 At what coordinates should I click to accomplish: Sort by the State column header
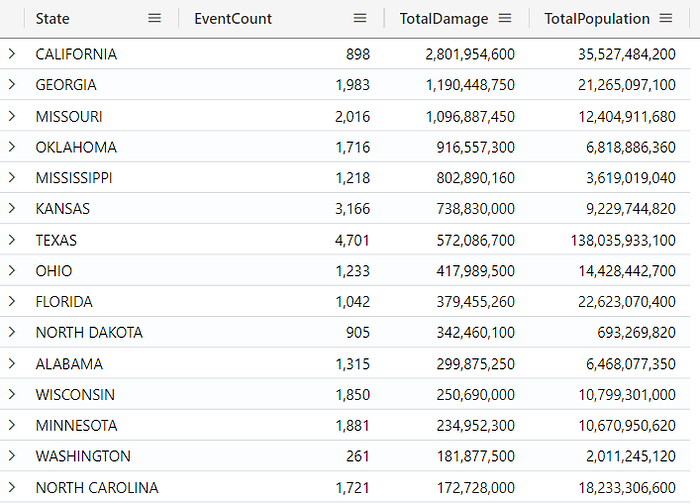(x=53, y=19)
